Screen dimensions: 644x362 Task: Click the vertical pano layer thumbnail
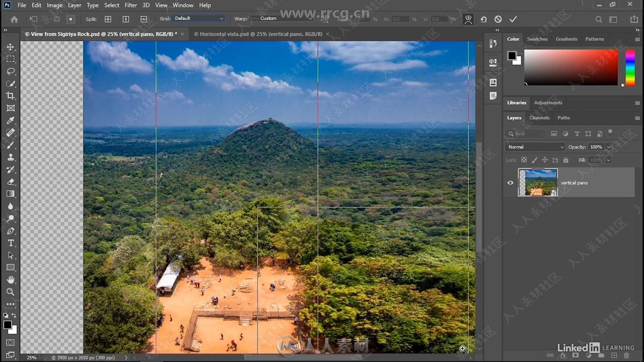click(x=538, y=183)
